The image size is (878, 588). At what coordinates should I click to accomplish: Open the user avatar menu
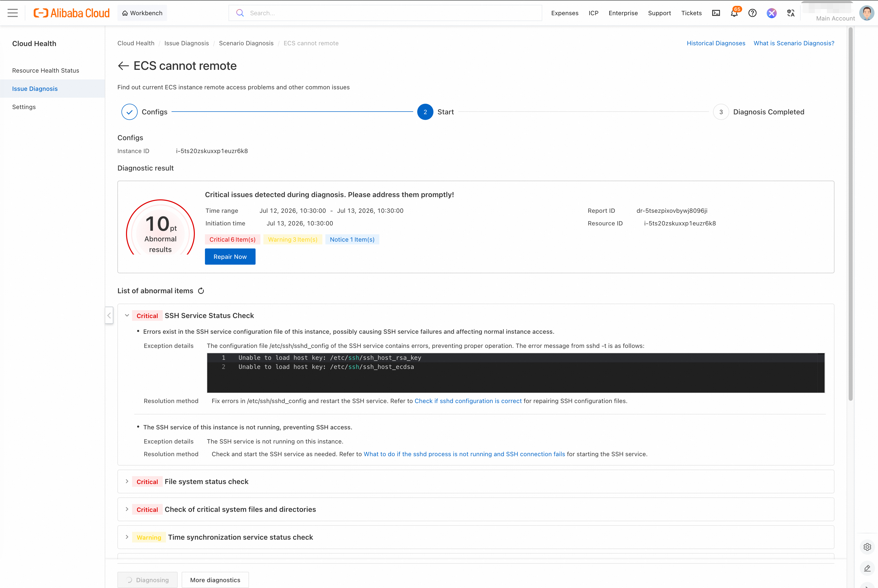866,13
